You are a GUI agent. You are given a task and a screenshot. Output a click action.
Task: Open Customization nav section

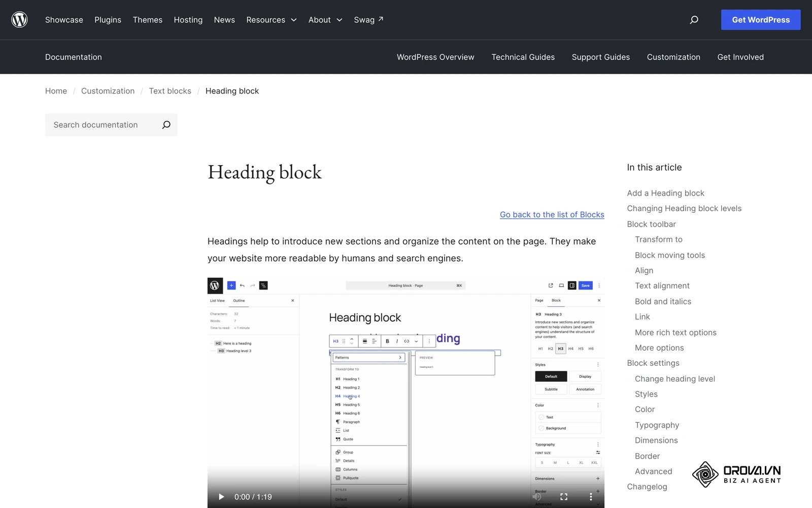(673, 57)
